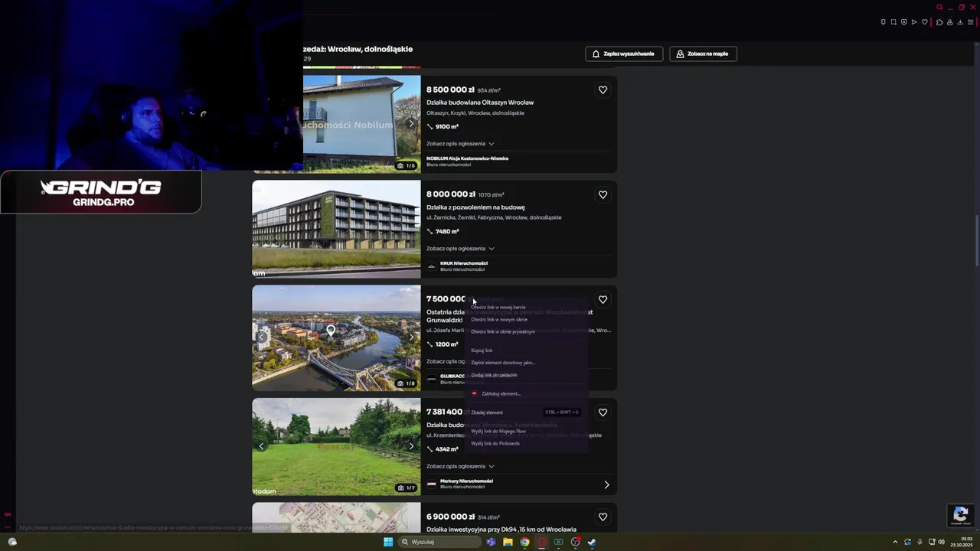The image size is (980, 551).
Task: Open 'Działka budowlana Ołtaszyn Wrocław' listing title
Action: tap(480, 103)
